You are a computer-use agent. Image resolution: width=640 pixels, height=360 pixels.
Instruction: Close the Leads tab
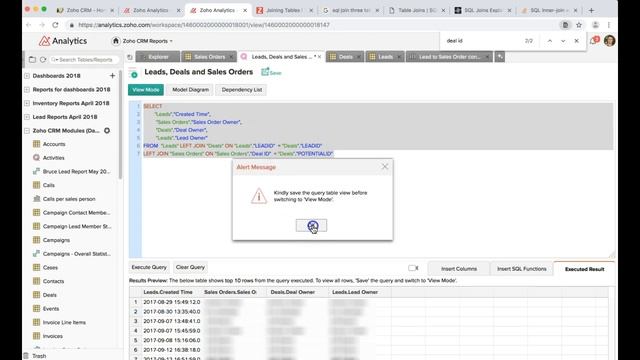(x=399, y=57)
